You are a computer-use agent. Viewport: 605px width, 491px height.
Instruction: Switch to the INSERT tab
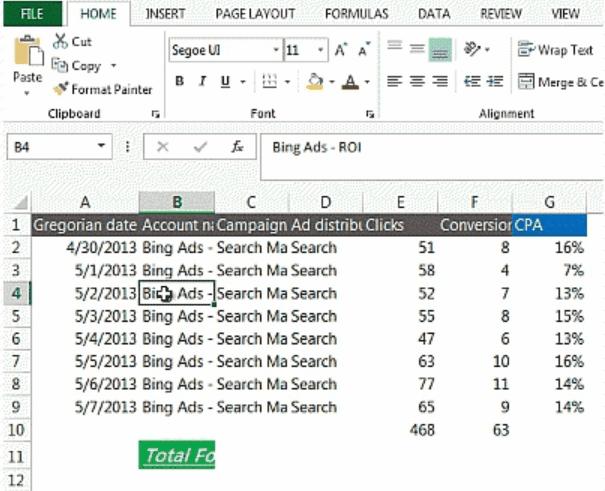pos(165,14)
